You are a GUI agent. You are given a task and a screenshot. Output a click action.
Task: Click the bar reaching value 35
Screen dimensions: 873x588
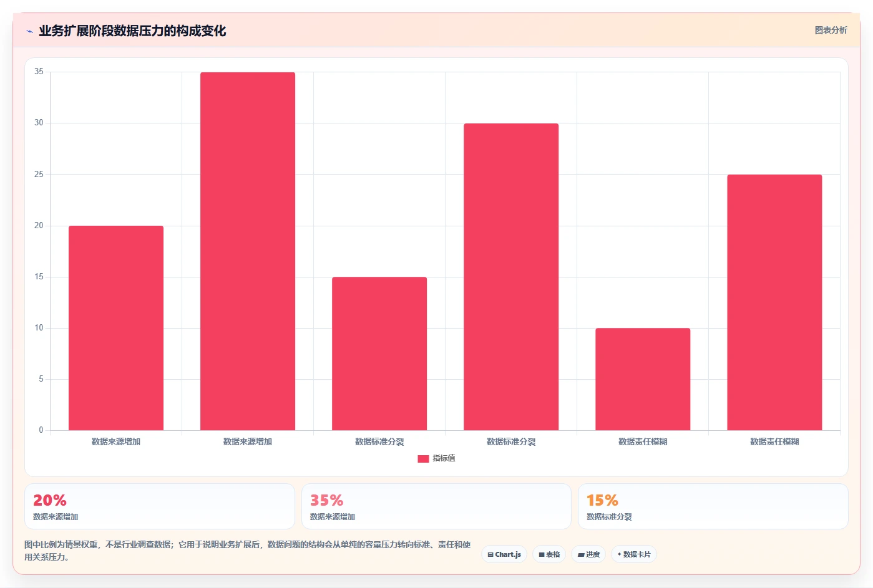(248, 251)
